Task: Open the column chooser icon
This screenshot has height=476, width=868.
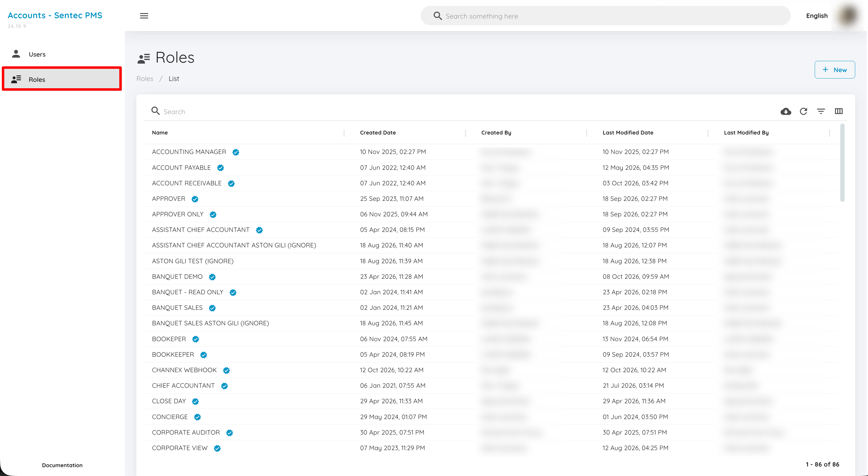Action: point(839,111)
